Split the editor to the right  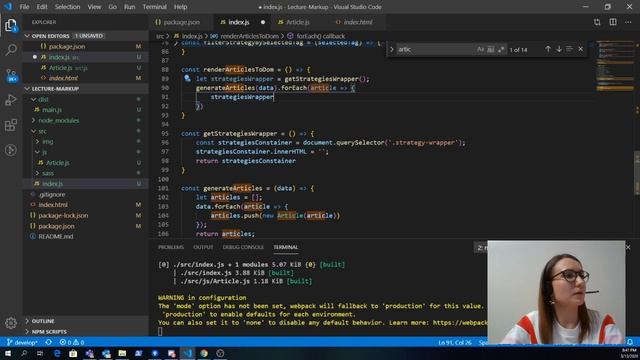click(x=613, y=22)
